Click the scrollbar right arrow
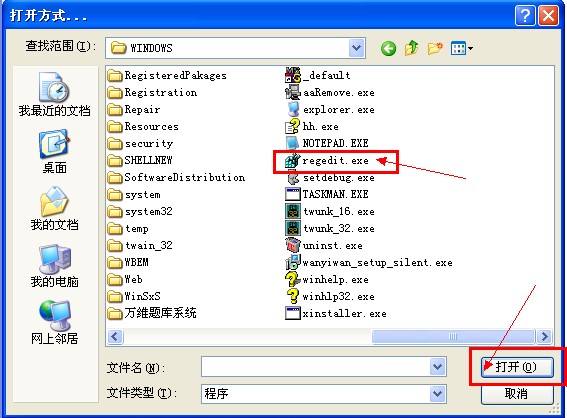 tap(544, 337)
